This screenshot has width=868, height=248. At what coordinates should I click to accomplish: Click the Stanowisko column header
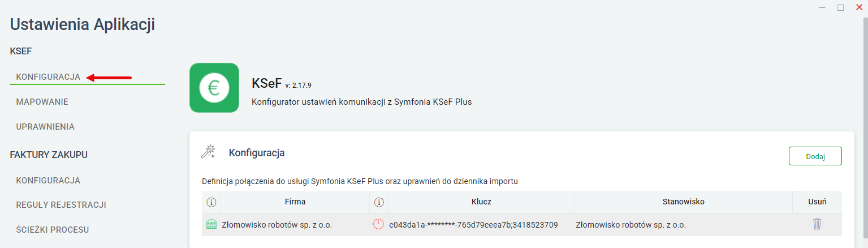684,202
